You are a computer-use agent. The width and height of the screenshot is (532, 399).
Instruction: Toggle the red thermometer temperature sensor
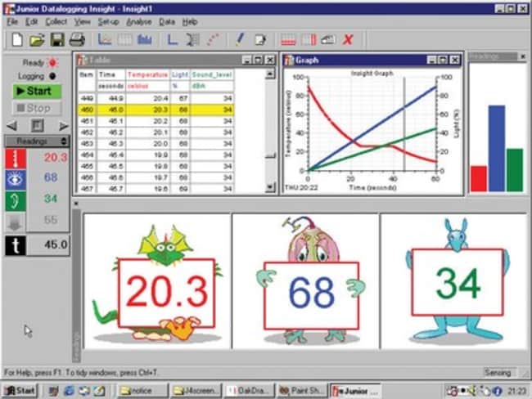click(16, 159)
